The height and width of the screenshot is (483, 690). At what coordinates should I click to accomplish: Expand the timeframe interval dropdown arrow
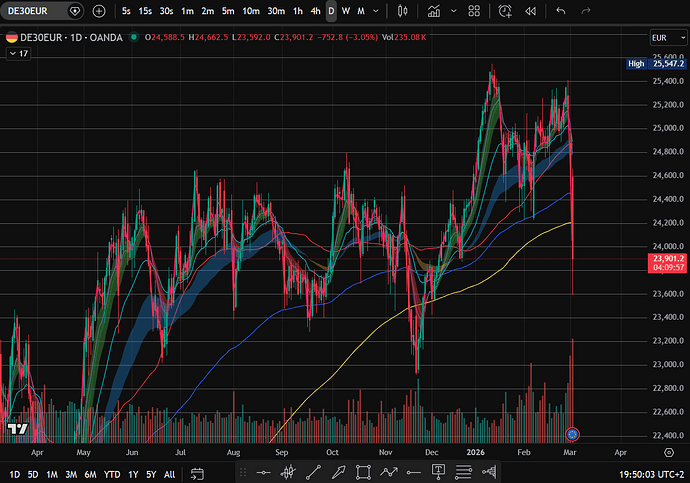pos(376,11)
